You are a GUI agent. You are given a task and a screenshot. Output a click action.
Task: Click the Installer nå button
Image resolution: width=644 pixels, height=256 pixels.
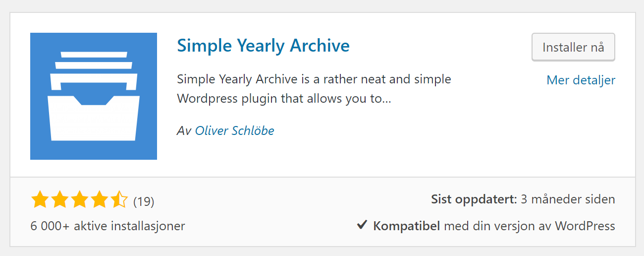[573, 47]
